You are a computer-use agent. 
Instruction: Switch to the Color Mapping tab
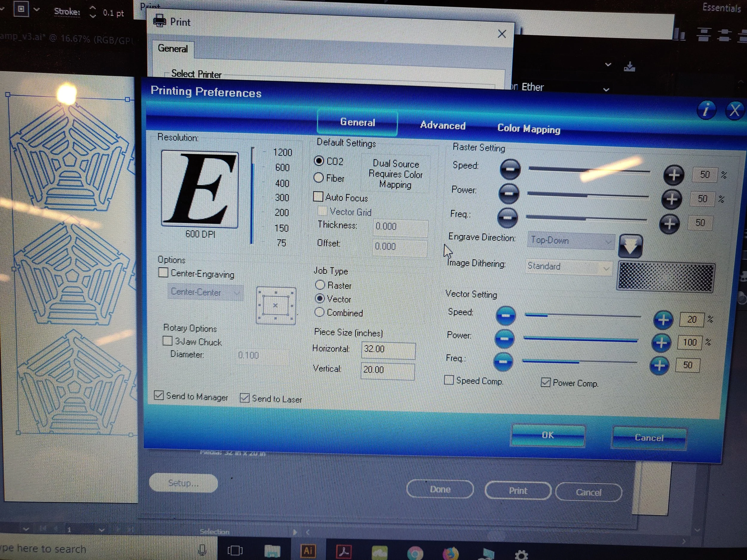[529, 129]
